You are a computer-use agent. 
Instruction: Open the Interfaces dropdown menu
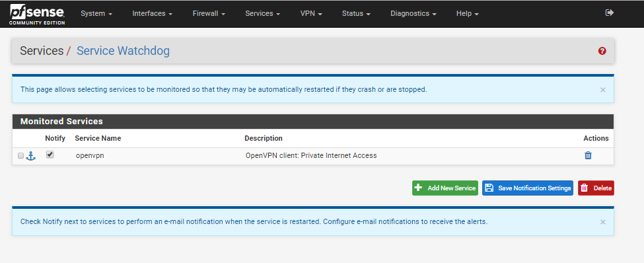click(x=152, y=14)
